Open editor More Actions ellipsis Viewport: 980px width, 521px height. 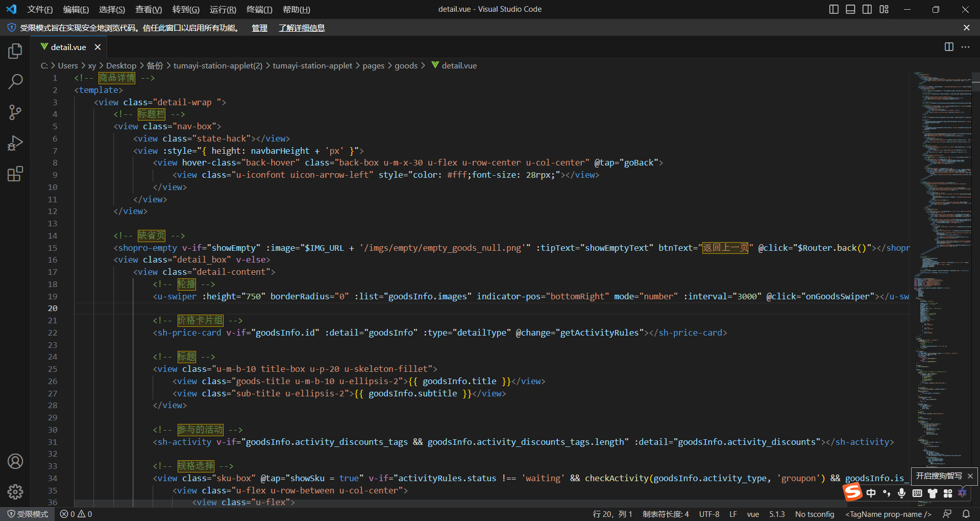click(x=965, y=47)
